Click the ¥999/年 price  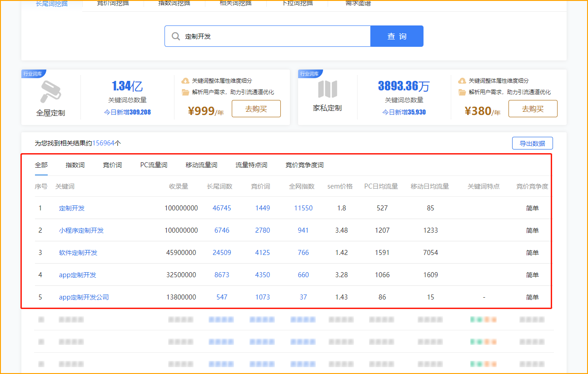tap(205, 111)
